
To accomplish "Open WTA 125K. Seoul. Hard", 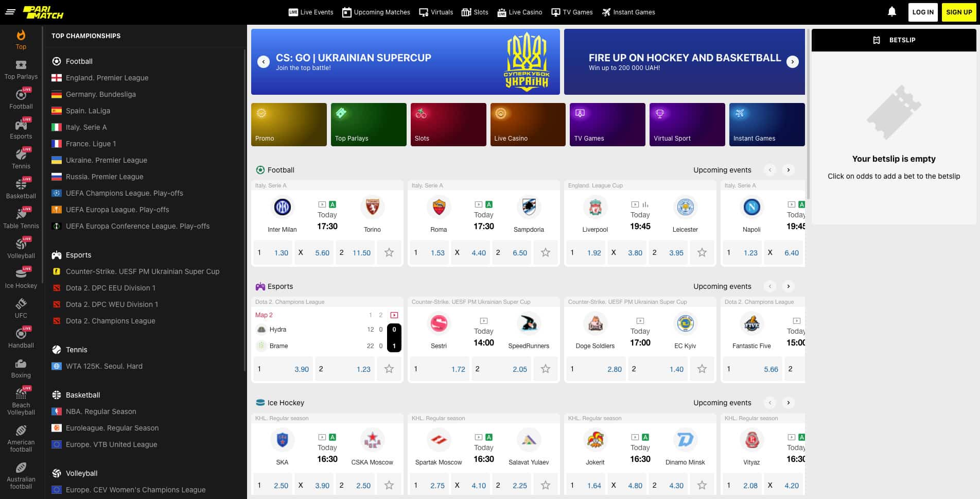I will [104, 366].
